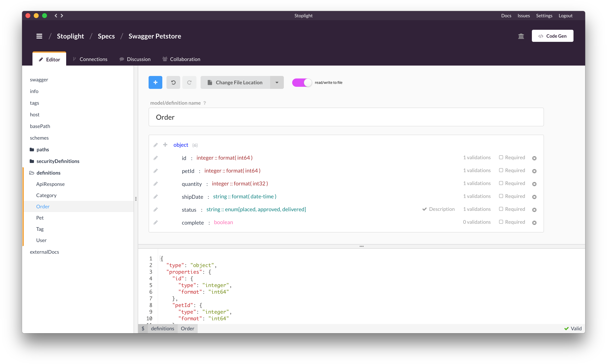Click the horizontal code pane splitter handle
The image size is (607, 364).
point(361,246)
